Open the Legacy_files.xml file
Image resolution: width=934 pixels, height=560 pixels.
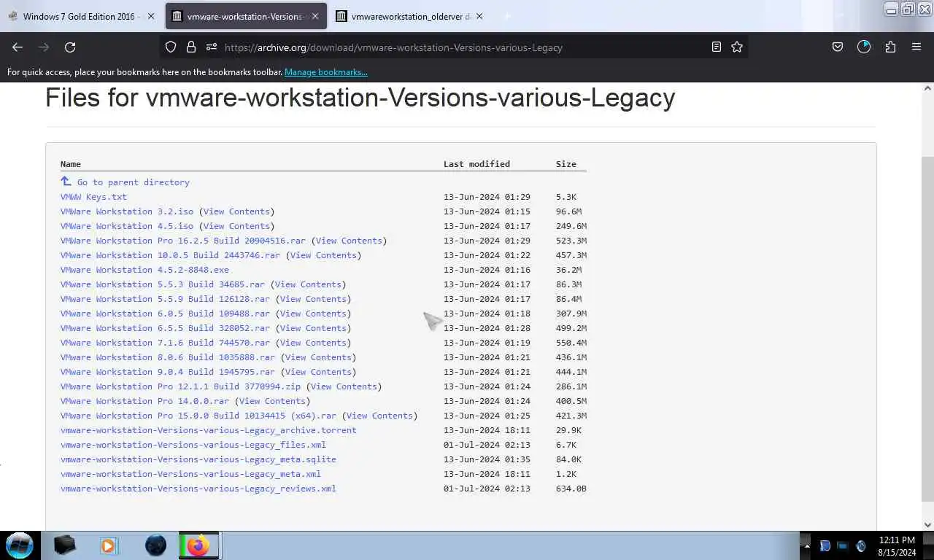click(193, 445)
